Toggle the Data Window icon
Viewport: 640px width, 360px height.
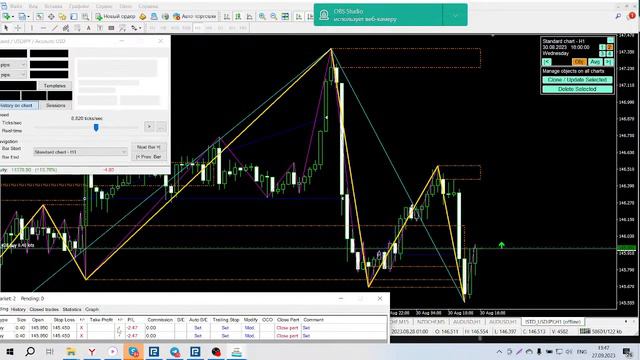pos(51,16)
